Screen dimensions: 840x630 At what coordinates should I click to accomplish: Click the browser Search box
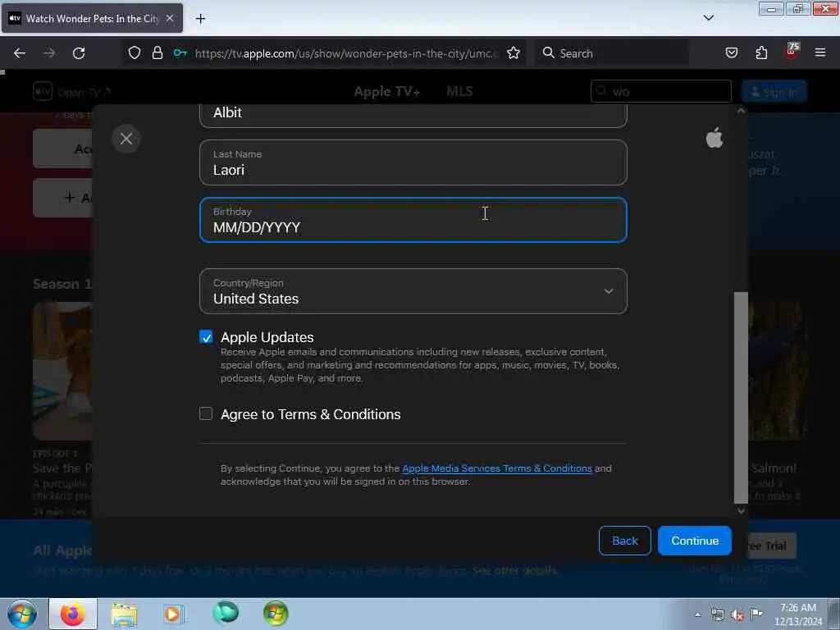coord(612,53)
